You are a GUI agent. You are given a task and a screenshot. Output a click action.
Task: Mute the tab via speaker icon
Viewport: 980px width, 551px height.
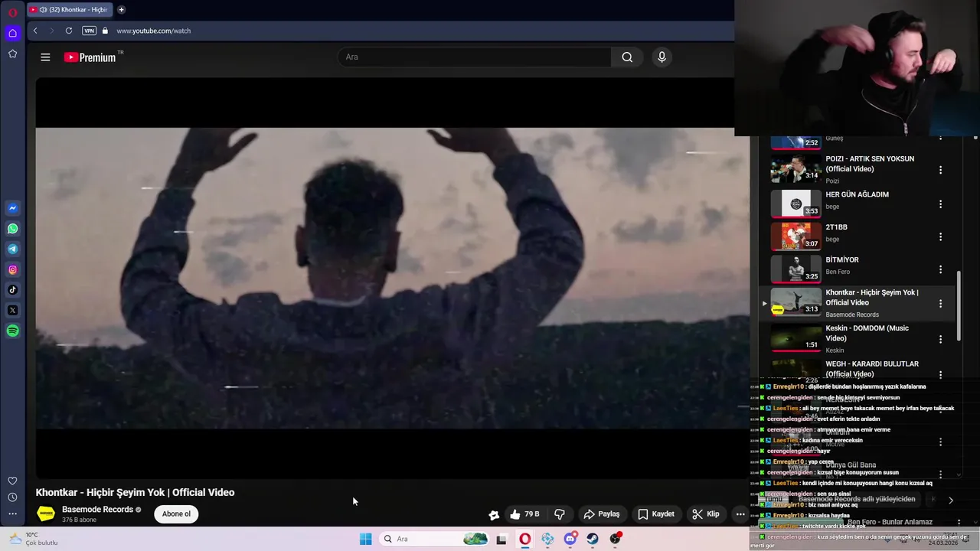(43, 10)
